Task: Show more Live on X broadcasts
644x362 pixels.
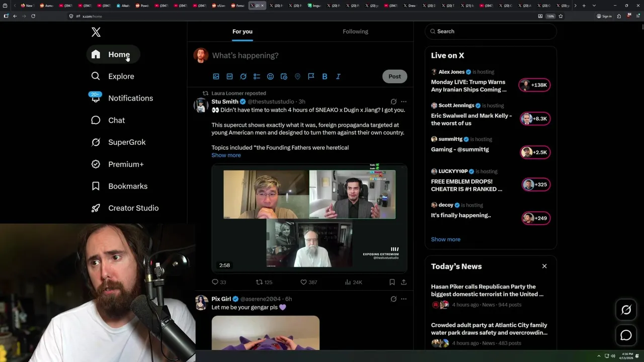Action: (x=445, y=239)
